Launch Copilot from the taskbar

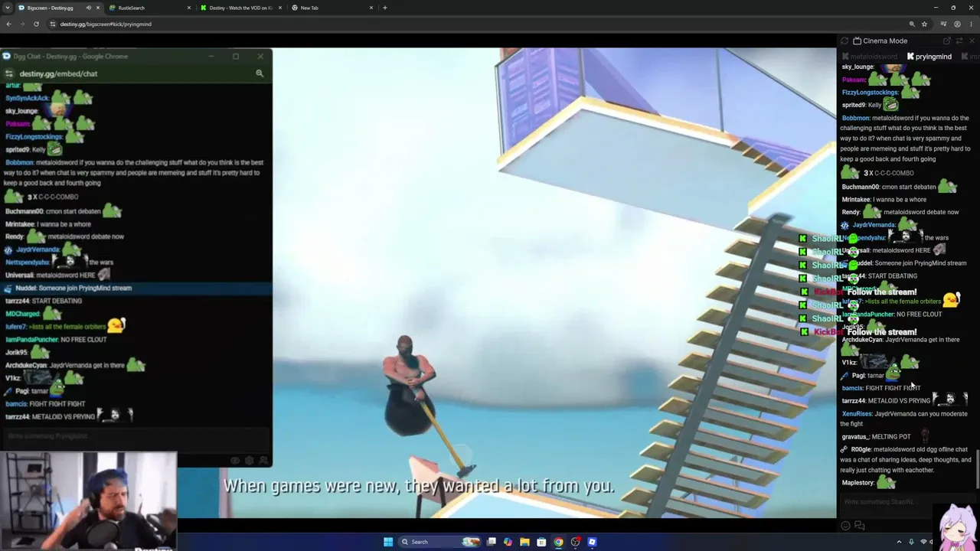(508, 542)
